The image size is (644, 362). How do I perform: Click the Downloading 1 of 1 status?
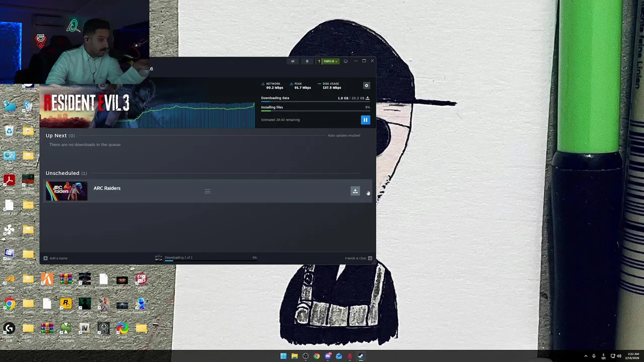[178, 257]
